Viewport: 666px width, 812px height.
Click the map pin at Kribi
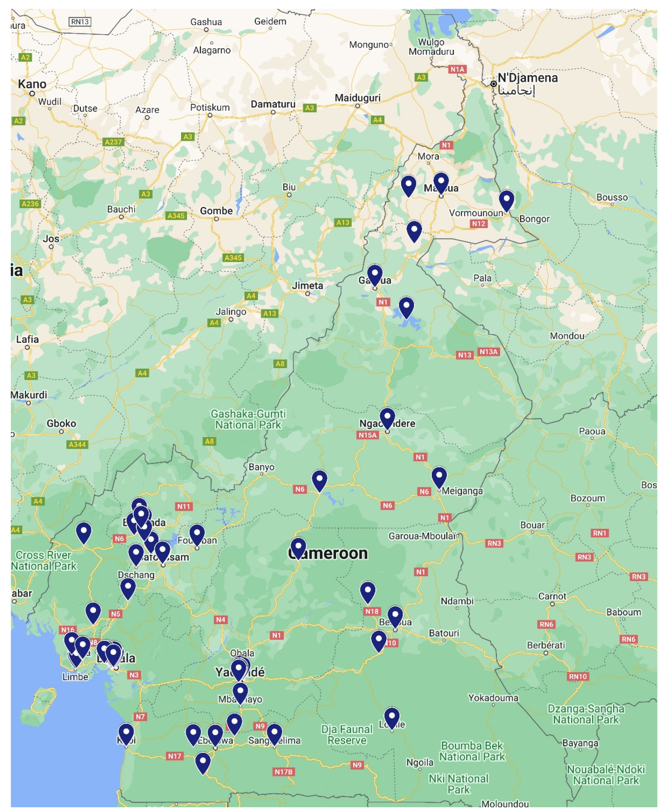pos(126,733)
